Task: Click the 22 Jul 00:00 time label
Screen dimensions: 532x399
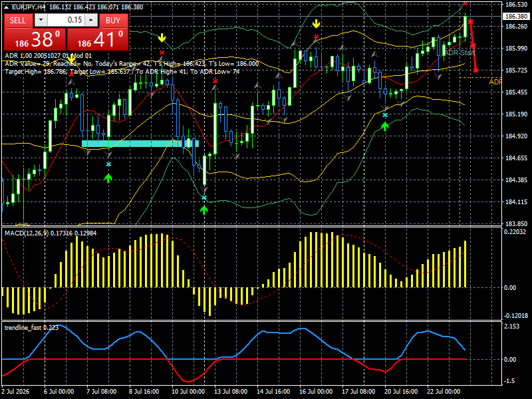Action: pos(444,391)
